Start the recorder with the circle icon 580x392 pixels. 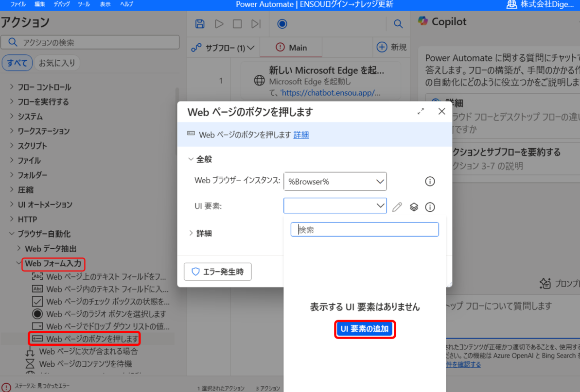pyautogui.click(x=282, y=24)
